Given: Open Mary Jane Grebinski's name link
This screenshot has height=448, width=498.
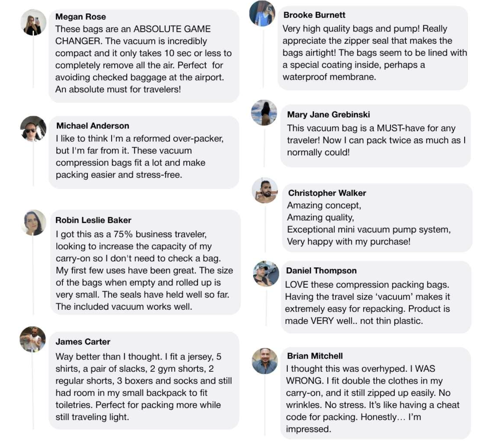Looking at the screenshot, I should click(x=328, y=115).
